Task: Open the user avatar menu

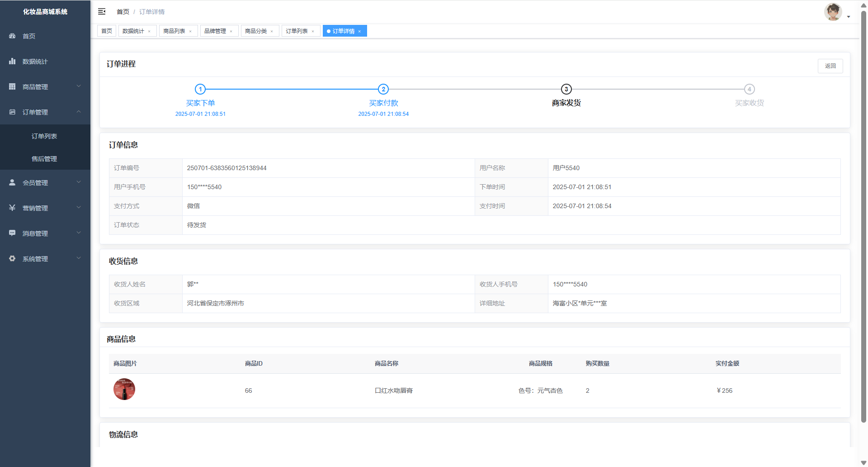Action: (833, 12)
